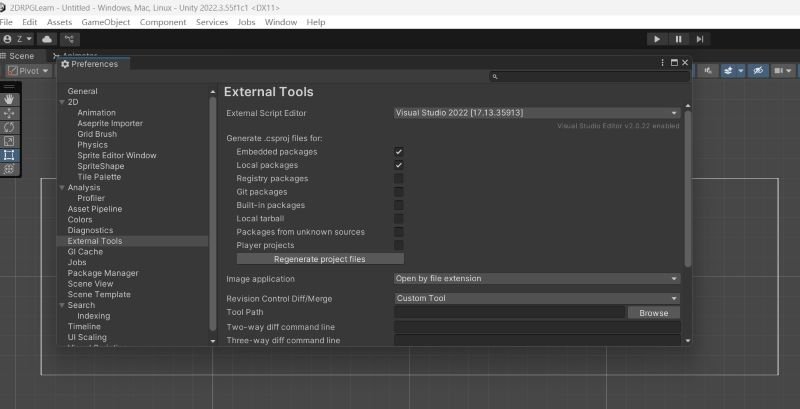The width and height of the screenshot is (800, 409).
Task: Select the Move tool
Action: pyautogui.click(x=9, y=113)
